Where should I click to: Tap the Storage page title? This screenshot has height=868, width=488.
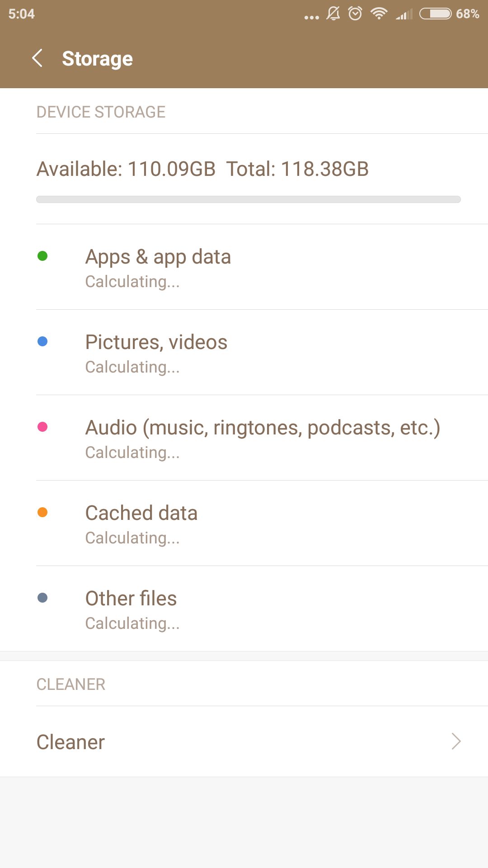tap(97, 59)
